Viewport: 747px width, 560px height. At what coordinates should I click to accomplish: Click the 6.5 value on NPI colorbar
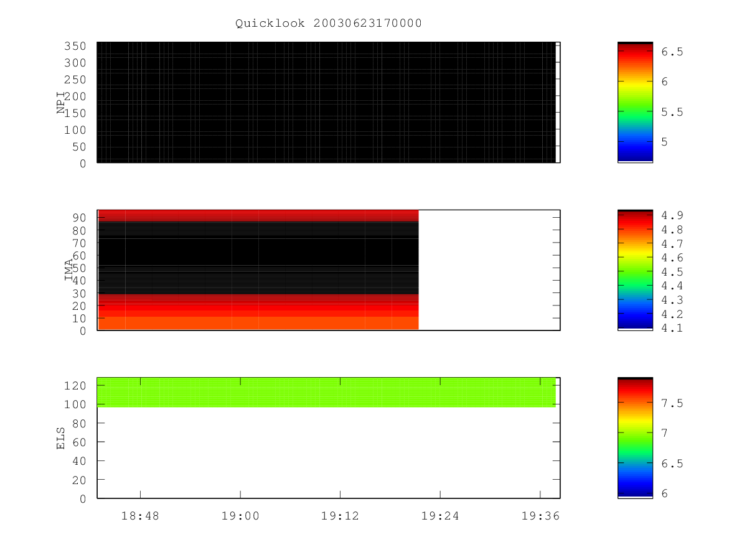672,52
